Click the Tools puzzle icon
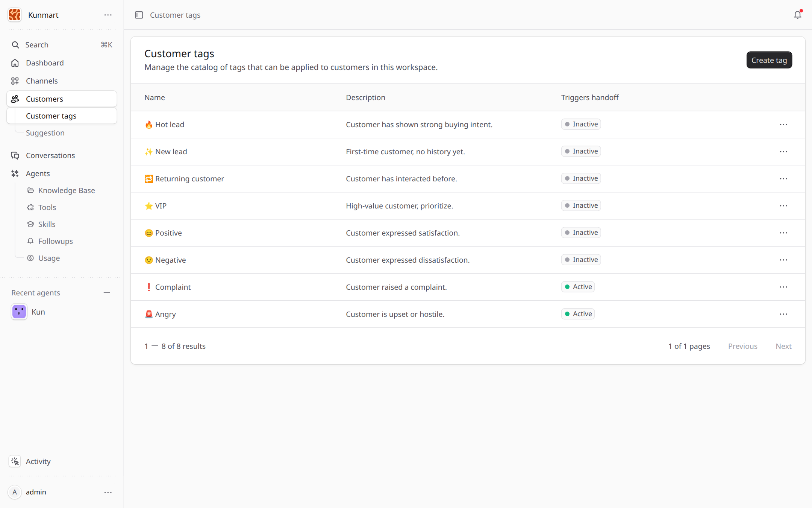812x508 pixels. (30, 207)
